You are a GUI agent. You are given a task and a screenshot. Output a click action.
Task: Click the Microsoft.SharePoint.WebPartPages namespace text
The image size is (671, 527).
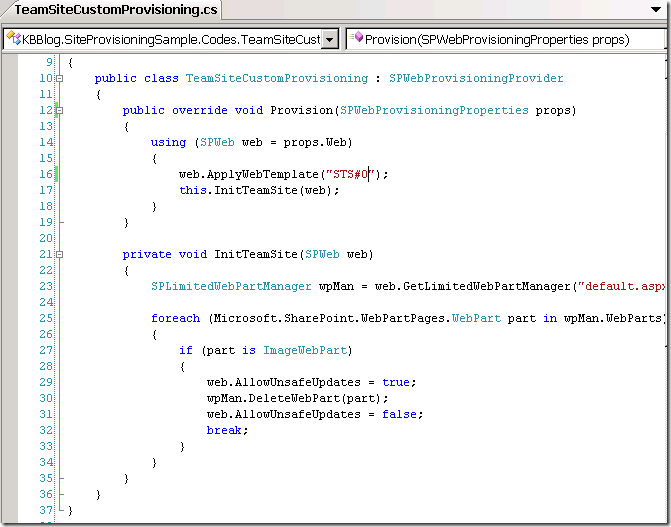(329, 318)
